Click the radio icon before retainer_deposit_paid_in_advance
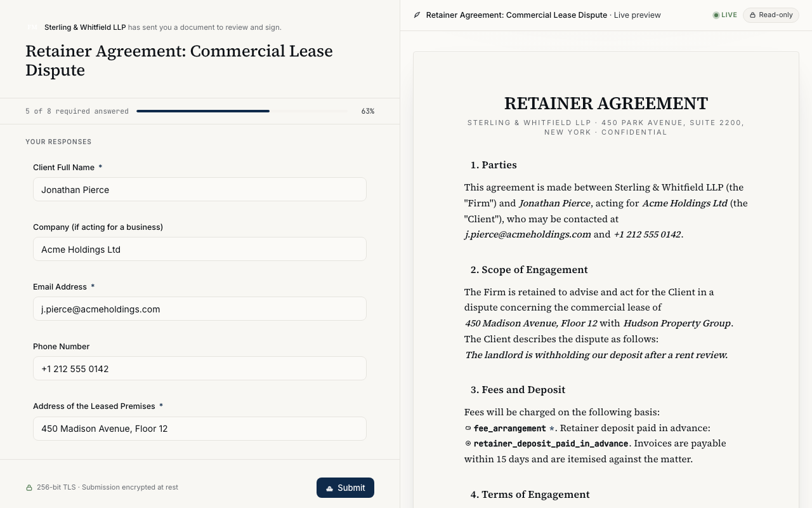The image size is (812, 508). coord(468,443)
